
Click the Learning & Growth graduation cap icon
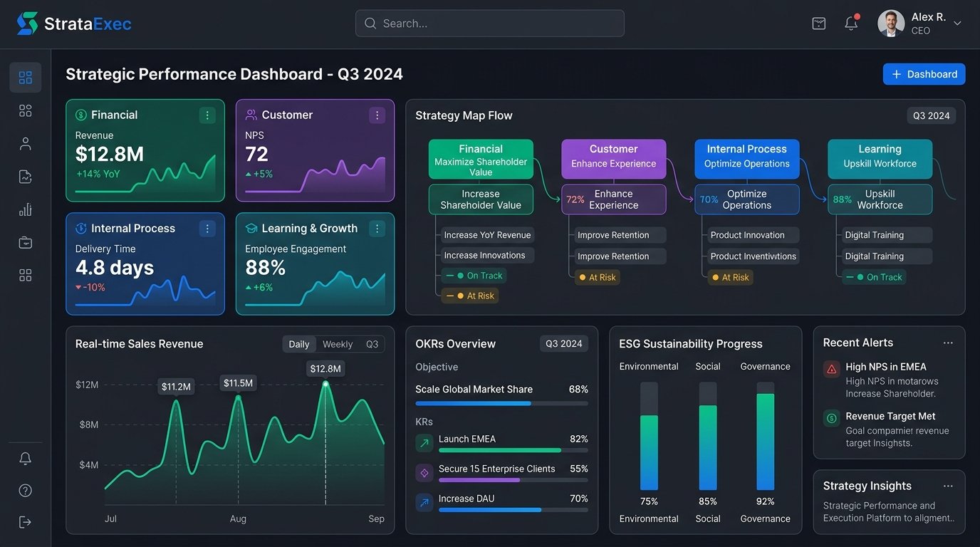pyautogui.click(x=251, y=229)
